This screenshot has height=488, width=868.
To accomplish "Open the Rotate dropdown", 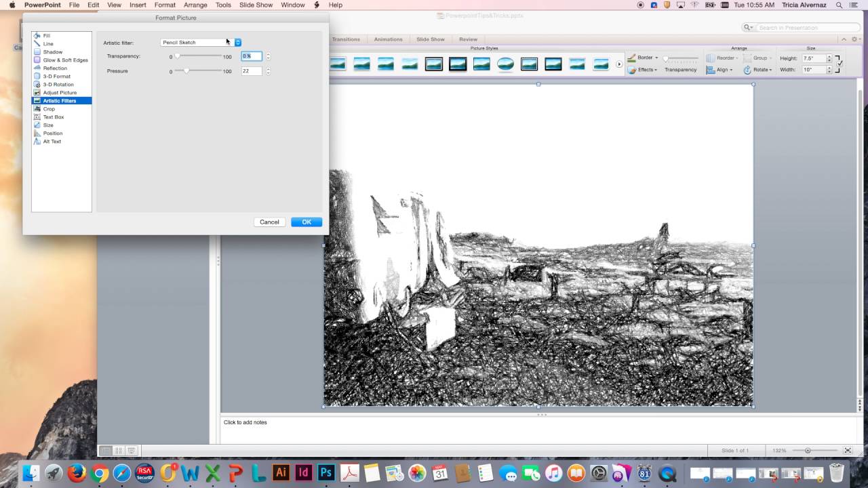I will [758, 70].
